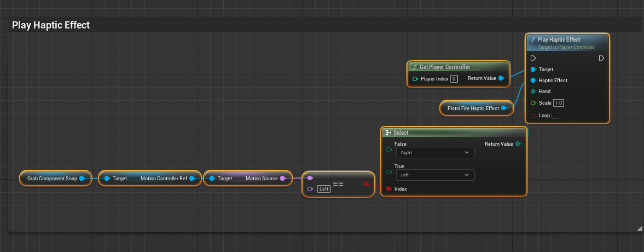Toggle the Loop checkbox on Play Haptic Effect
This screenshot has width=644, height=252.
pyautogui.click(x=555, y=116)
